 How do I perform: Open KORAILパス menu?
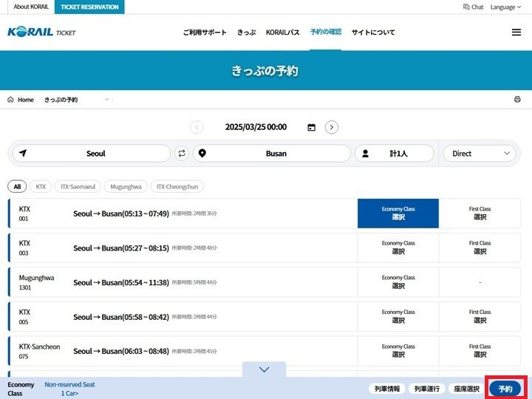pos(282,33)
